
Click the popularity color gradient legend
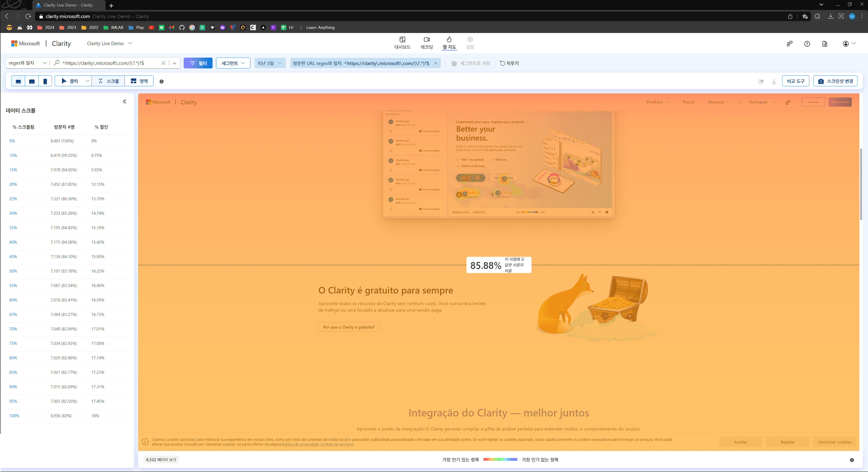coord(500,460)
